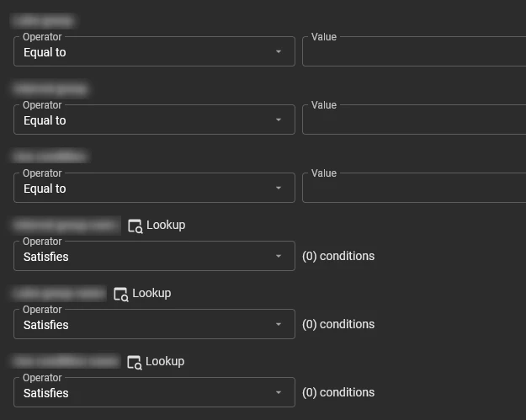Click the 'Satisfies' text in the bottom dropdown

coord(46,393)
